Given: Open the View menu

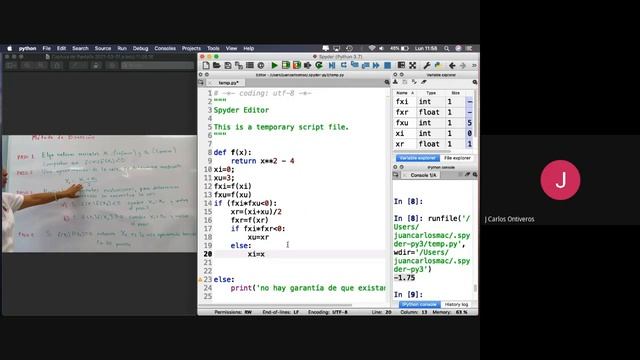Looking at the screenshot, I should point(231,48).
